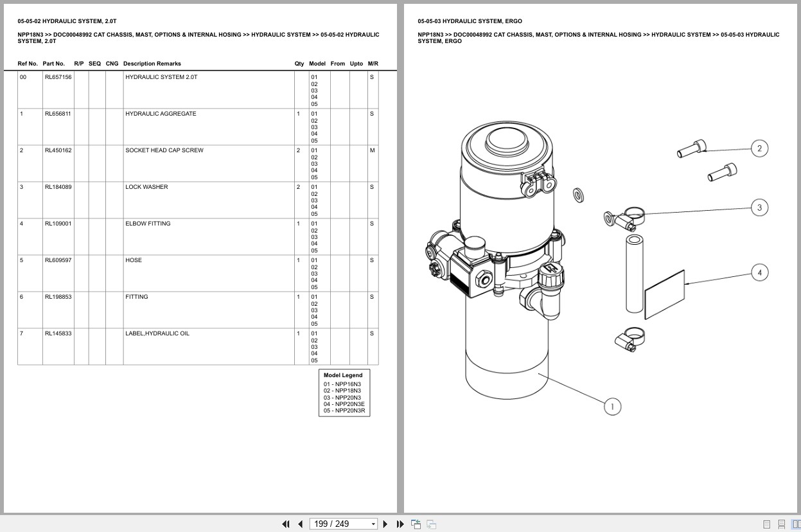Click LABEL,HYDRAULIC OIL description

[x=158, y=333]
